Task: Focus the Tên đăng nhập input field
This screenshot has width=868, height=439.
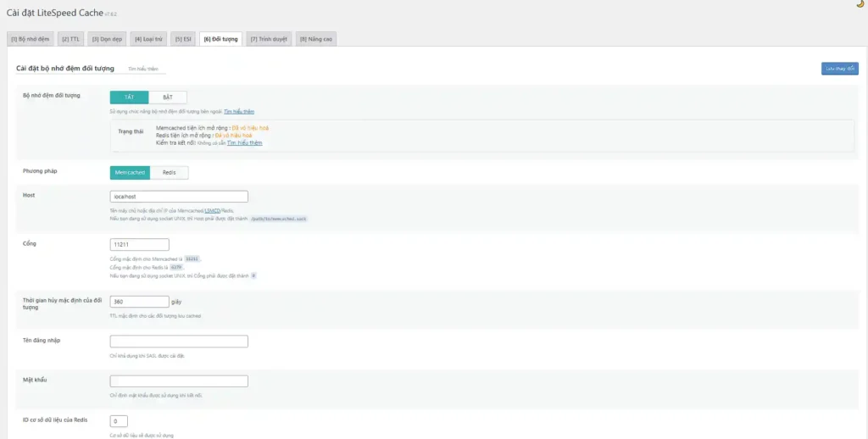Action: pyautogui.click(x=179, y=342)
